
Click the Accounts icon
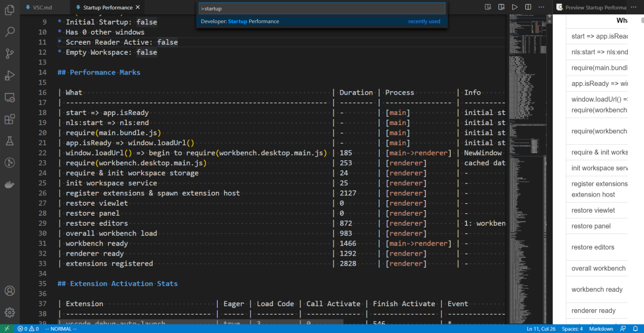point(10,291)
